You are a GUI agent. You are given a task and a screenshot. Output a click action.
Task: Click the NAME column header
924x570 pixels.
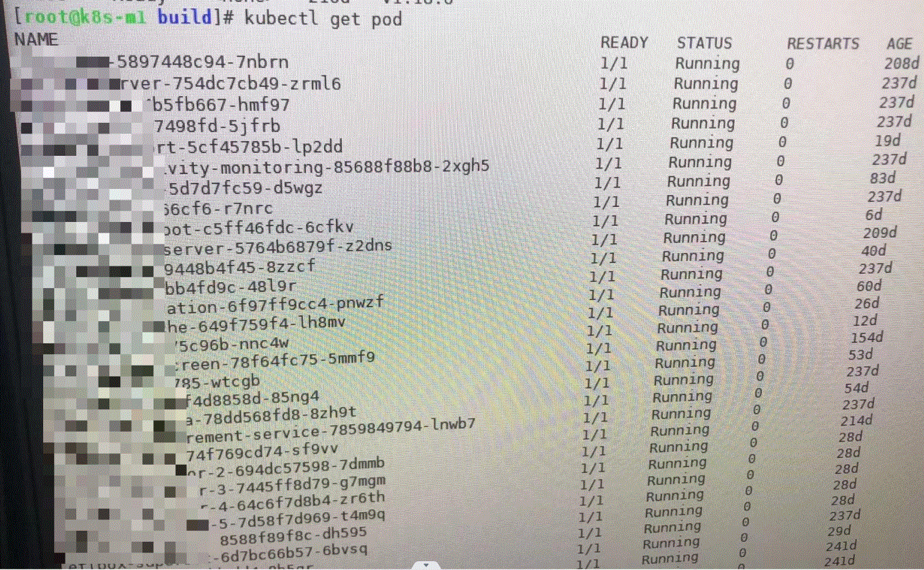36,39
